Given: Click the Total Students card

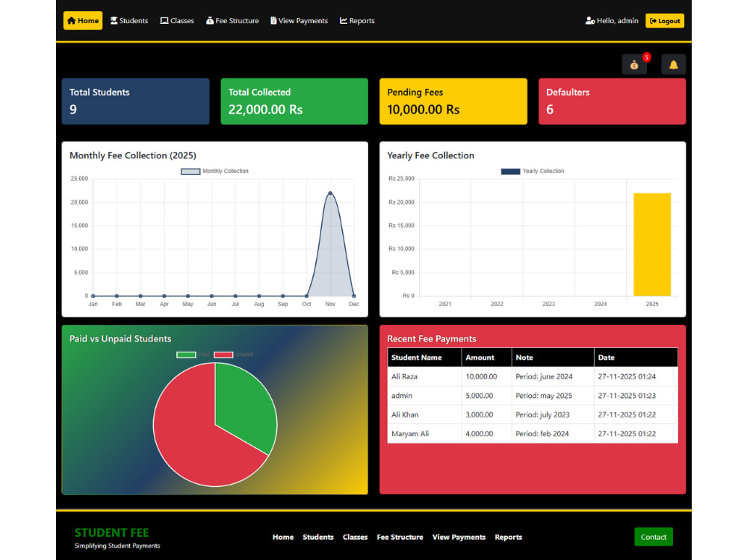Looking at the screenshot, I should pyautogui.click(x=136, y=102).
